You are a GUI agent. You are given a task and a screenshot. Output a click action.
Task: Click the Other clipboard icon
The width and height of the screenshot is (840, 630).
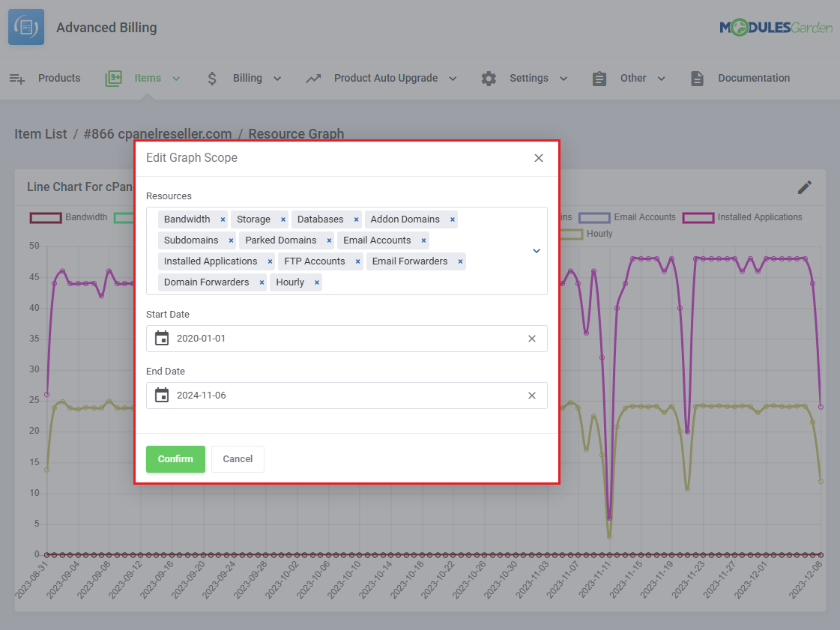(599, 79)
